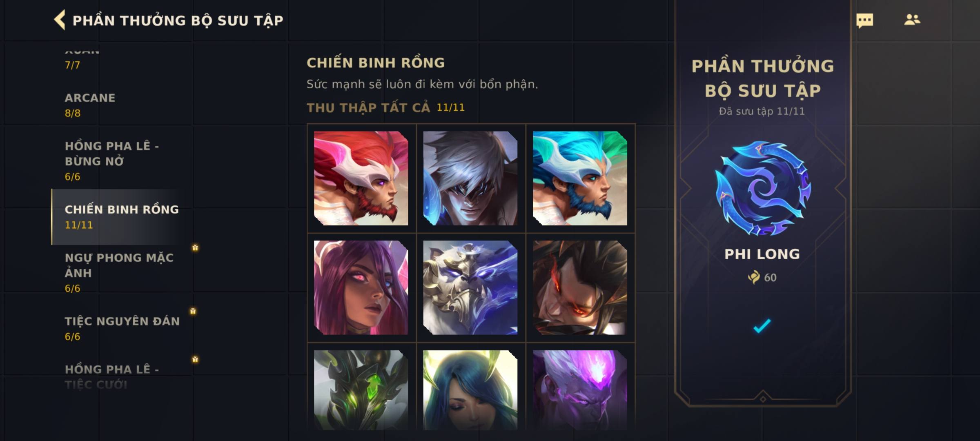Click the gift icon beside Hồng Pha Lê - Tiệc Cưới
980x441 pixels.
click(195, 359)
